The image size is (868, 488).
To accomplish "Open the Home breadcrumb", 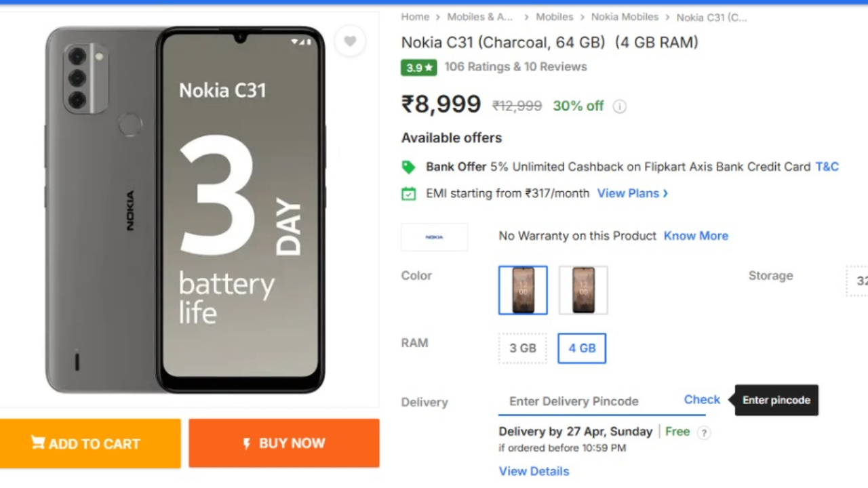I will pyautogui.click(x=415, y=17).
